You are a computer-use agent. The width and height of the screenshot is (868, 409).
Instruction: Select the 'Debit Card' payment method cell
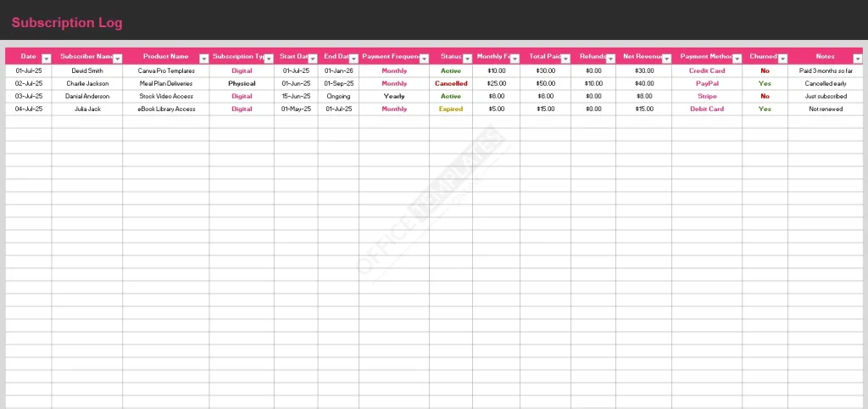point(707,109)
